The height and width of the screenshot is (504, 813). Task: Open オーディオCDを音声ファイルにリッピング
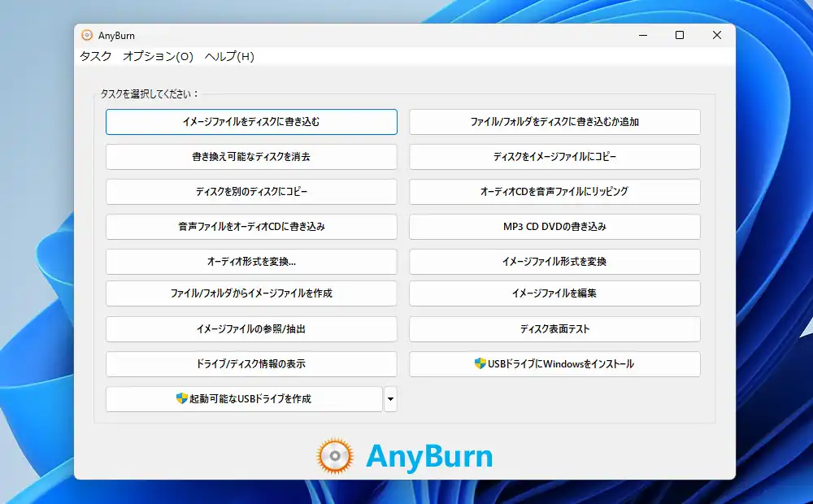click(x=554, y=192)
